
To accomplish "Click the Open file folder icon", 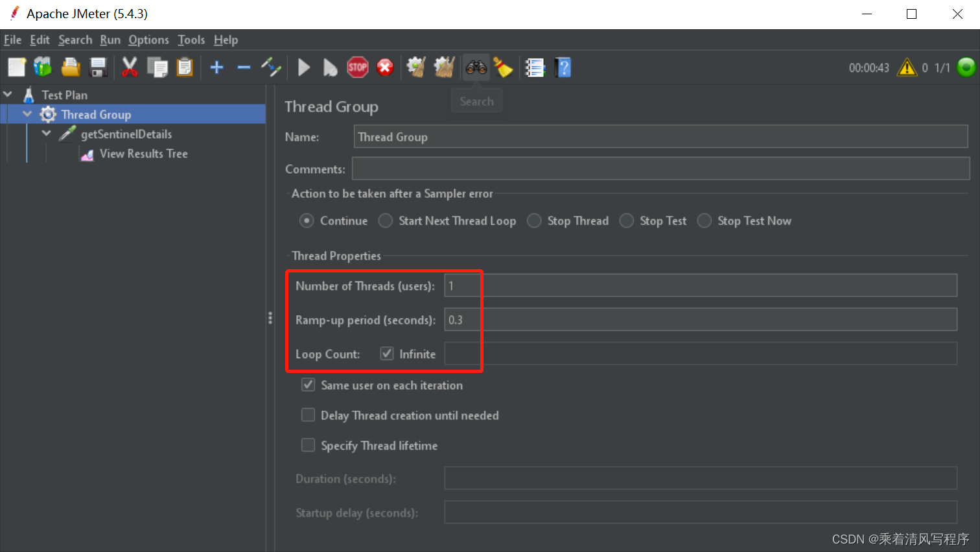I will 71,67.
